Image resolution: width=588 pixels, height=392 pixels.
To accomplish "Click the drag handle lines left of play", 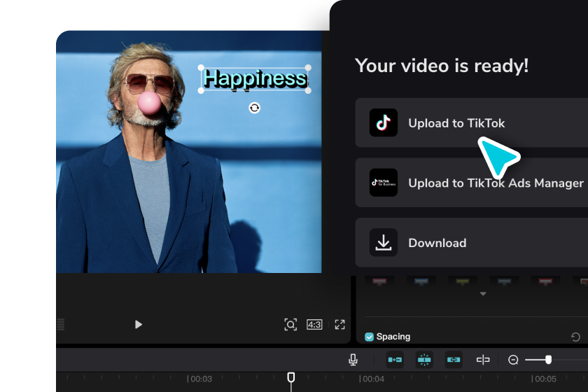I will [61, 325].
